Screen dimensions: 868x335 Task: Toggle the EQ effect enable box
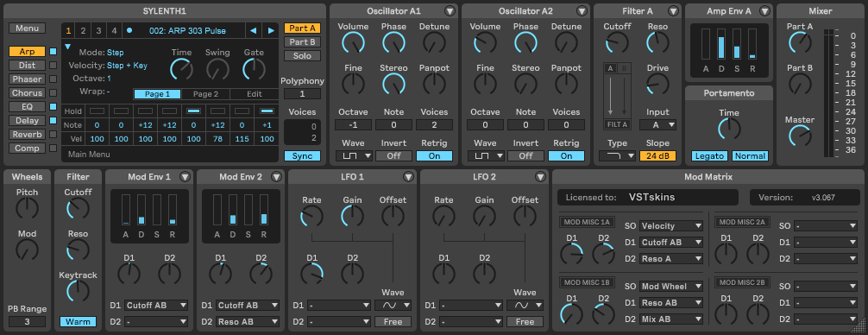(53, 106)
